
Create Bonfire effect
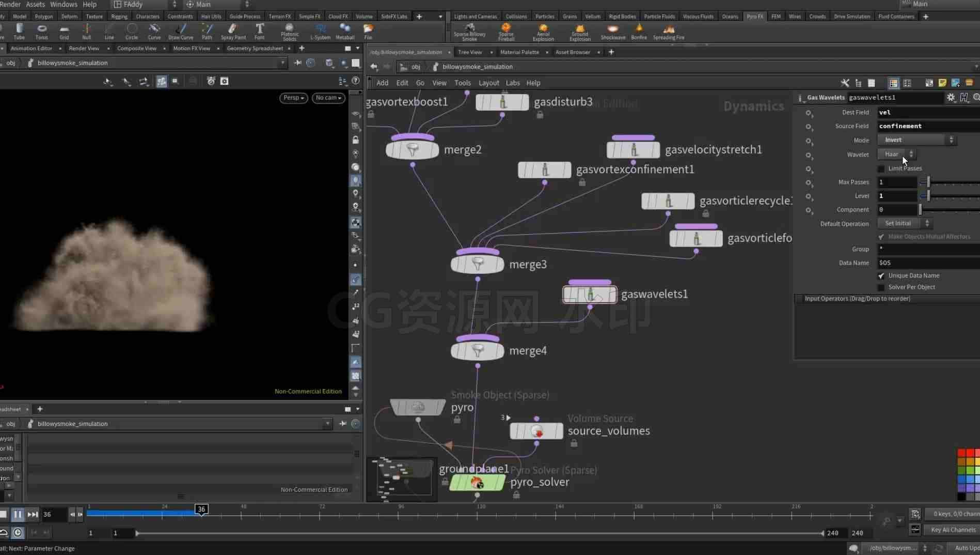[x=639, y=32]
